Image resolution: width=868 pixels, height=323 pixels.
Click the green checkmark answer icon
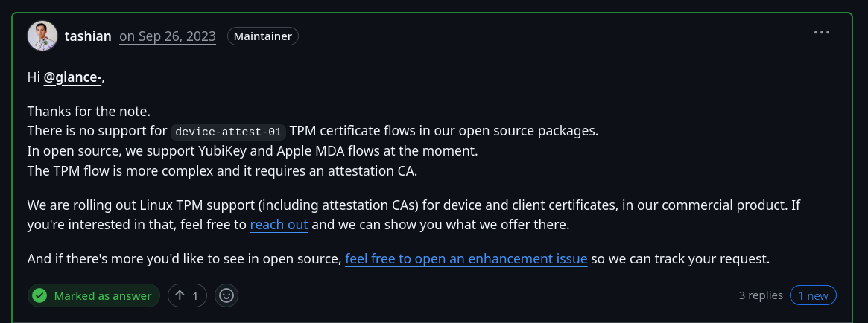tap(39, 295)
